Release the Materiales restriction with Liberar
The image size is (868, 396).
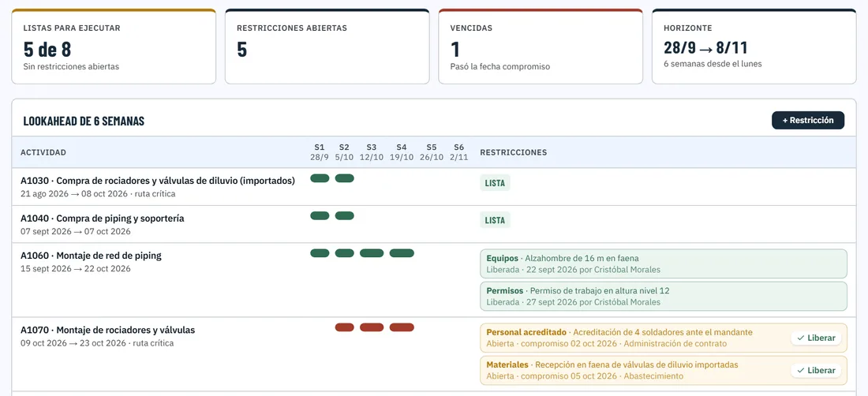[815, 371]
